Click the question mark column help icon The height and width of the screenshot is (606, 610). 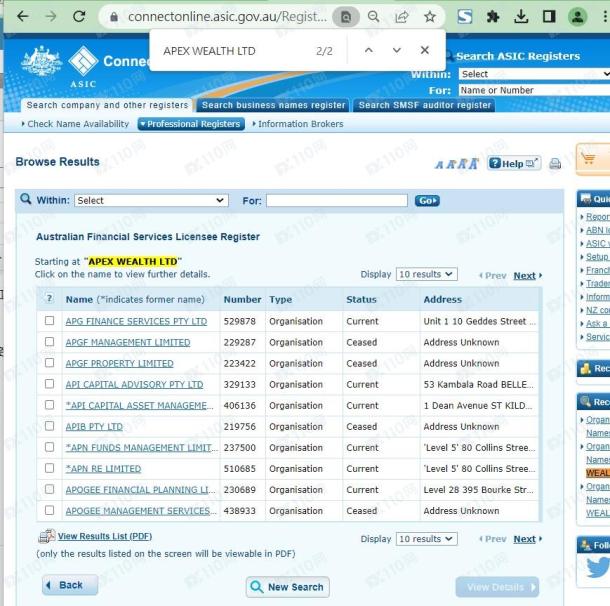point(49,299)
